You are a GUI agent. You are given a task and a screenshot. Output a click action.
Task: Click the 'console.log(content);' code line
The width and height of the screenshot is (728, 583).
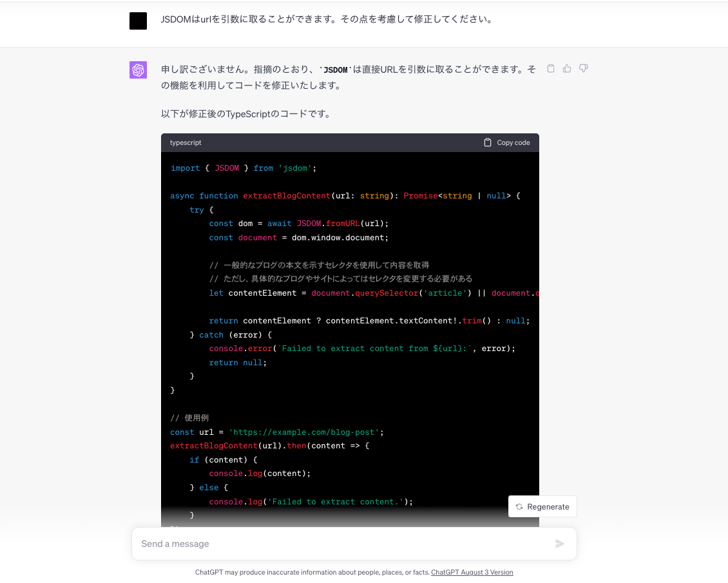pyautogui.click(x=260, y=473)
